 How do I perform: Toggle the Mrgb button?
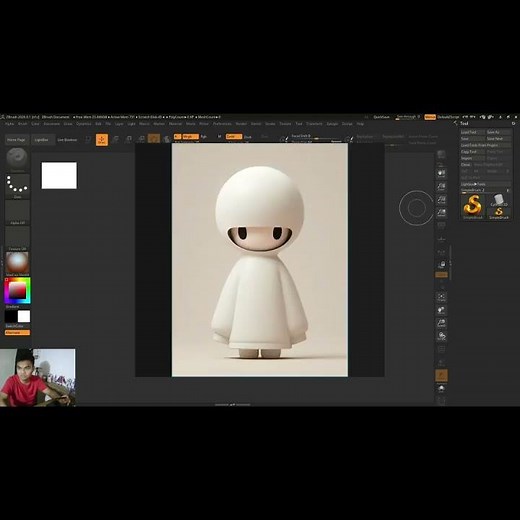coord(190,137)
